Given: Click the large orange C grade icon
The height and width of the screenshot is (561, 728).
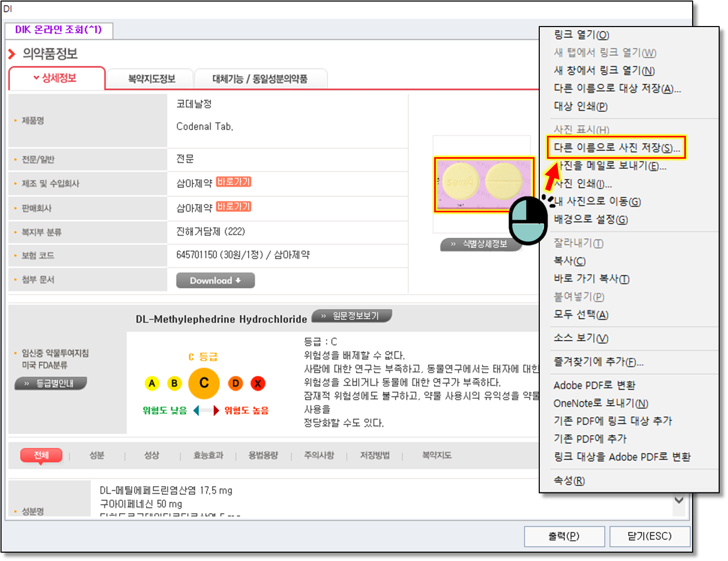Looking at the screenshot, I should [204, 383].
